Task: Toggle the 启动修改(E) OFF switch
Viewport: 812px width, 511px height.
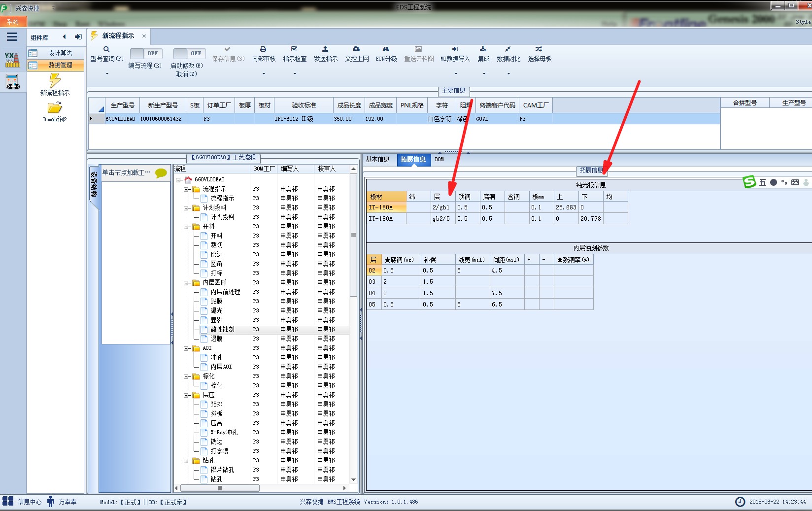Action: tap(189, 53)
